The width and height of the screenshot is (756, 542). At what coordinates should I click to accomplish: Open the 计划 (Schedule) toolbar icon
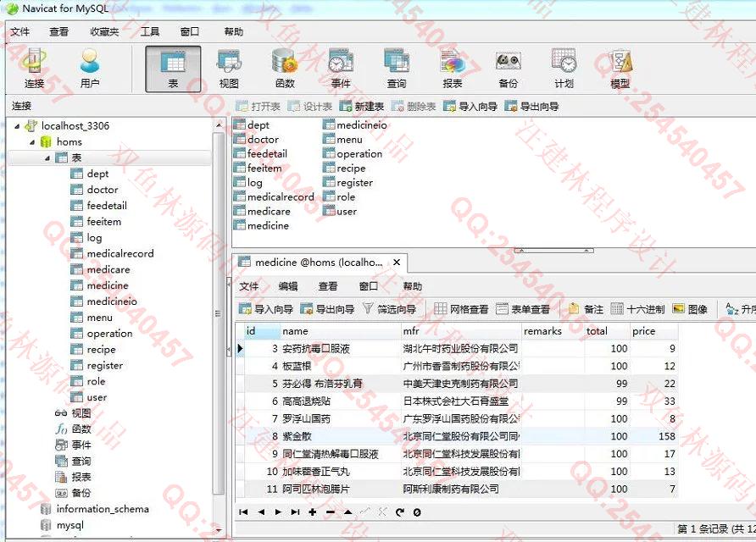coord(564,69)
